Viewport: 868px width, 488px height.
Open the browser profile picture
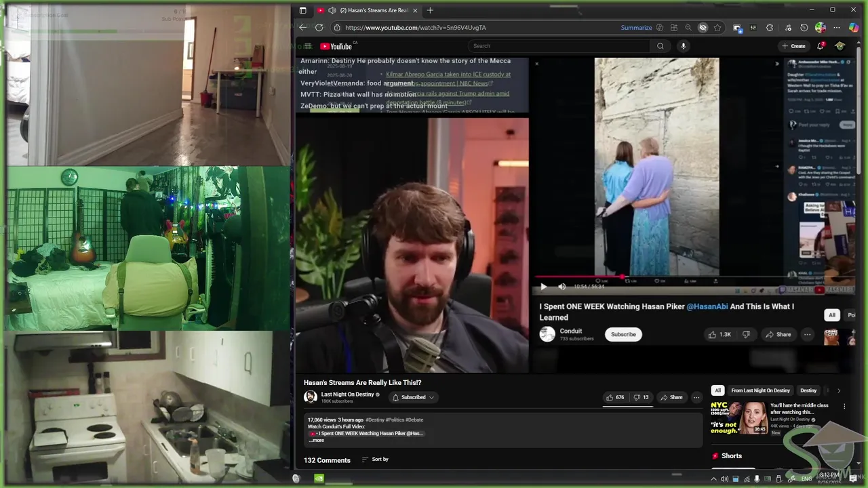click(821, 28)
